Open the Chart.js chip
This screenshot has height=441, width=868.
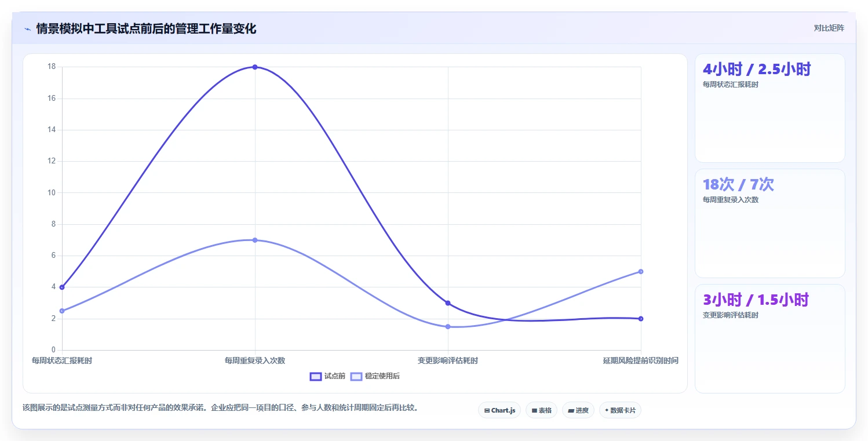(x=499, y=410)
